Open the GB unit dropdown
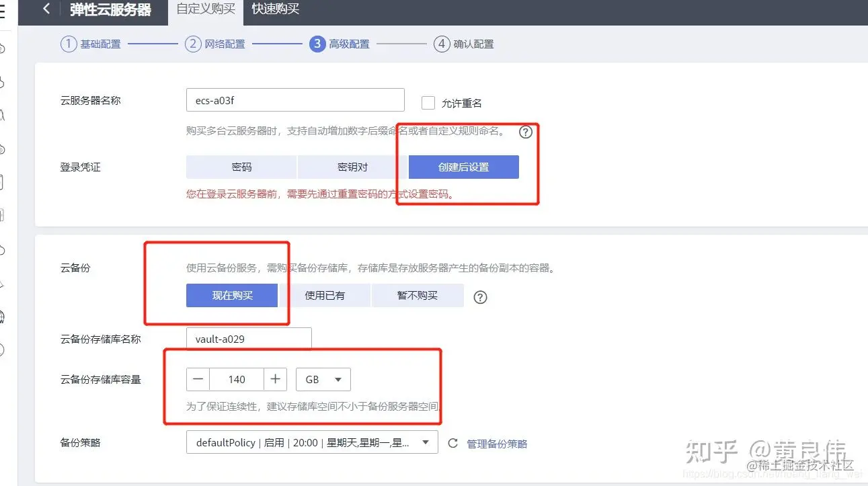 323,379
